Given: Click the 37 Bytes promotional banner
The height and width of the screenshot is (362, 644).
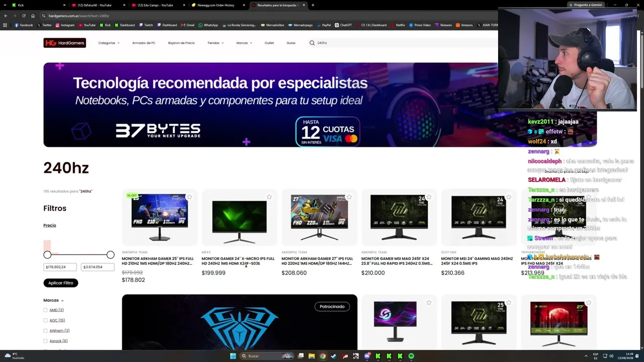Looking at the screenshot, I should click(320, 105).
